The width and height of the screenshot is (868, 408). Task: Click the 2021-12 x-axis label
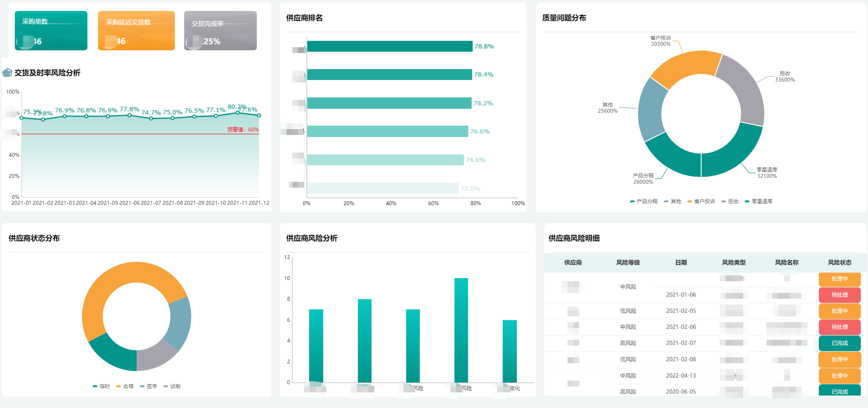point(259,203)
